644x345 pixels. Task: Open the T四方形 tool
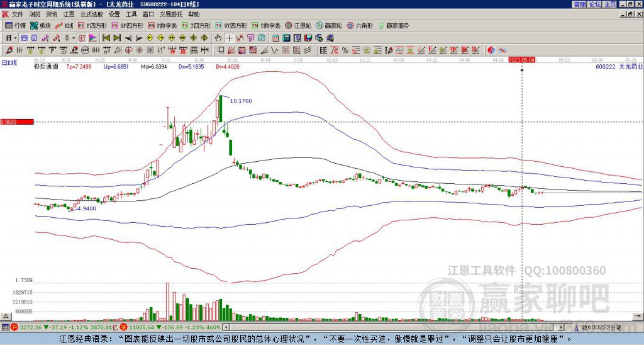[x=196, y=25]
